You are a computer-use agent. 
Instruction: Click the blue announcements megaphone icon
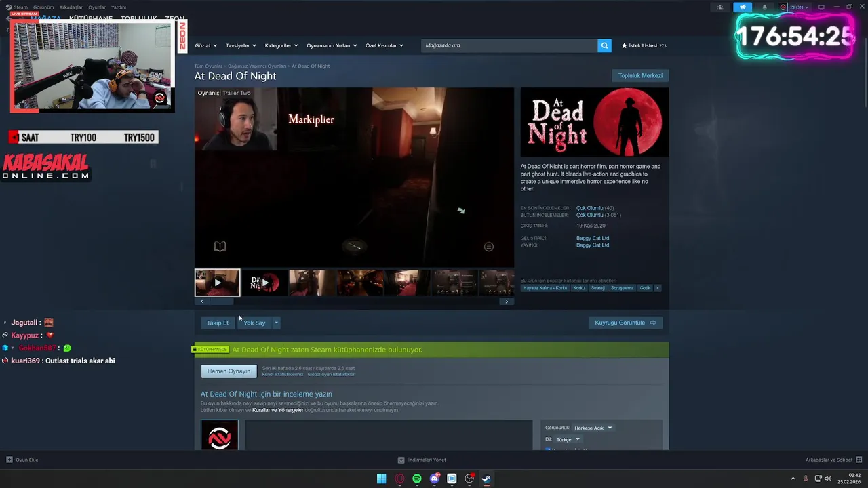click(x=743, y=7)
